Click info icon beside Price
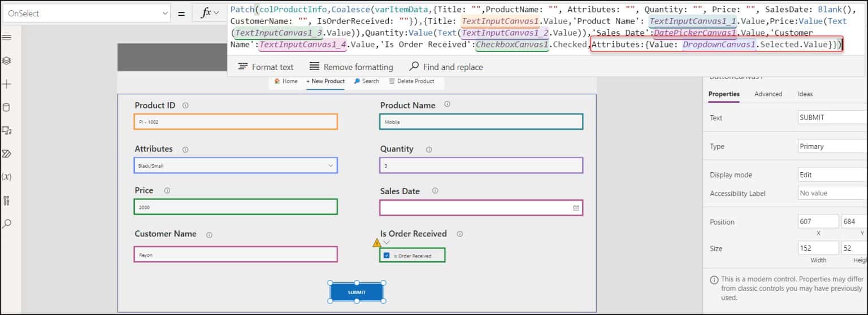 coord(167,191)
